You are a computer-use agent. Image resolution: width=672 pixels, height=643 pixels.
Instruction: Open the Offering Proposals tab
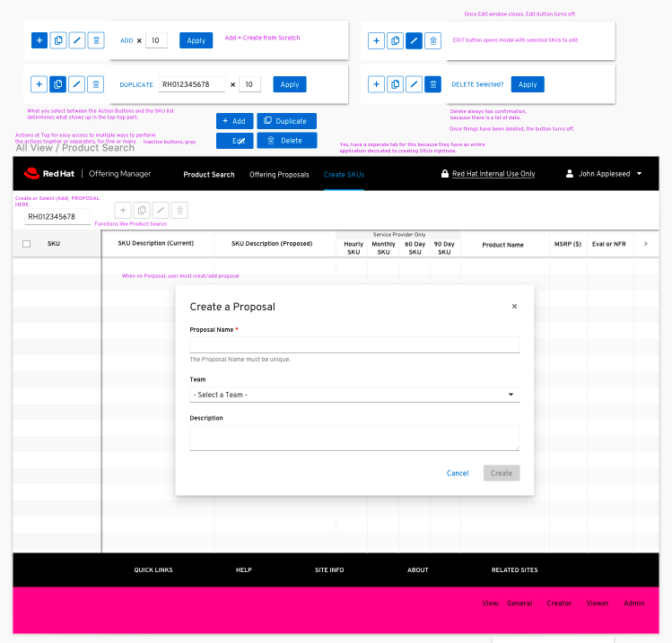279,174
